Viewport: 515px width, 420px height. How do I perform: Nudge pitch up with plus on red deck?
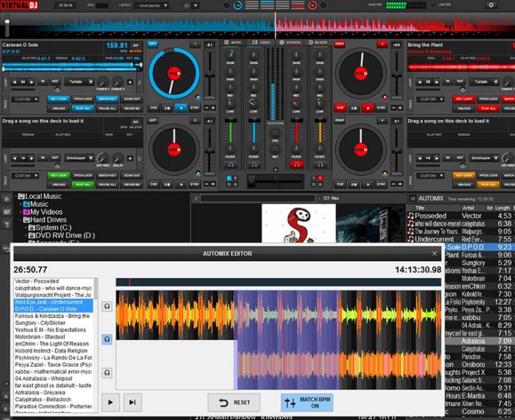(400, 108)
